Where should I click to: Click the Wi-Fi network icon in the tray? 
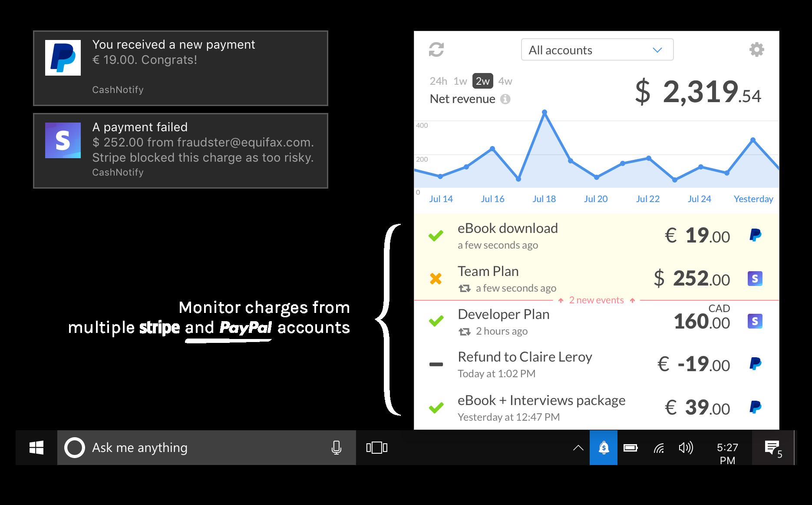(x=659, y=448)
